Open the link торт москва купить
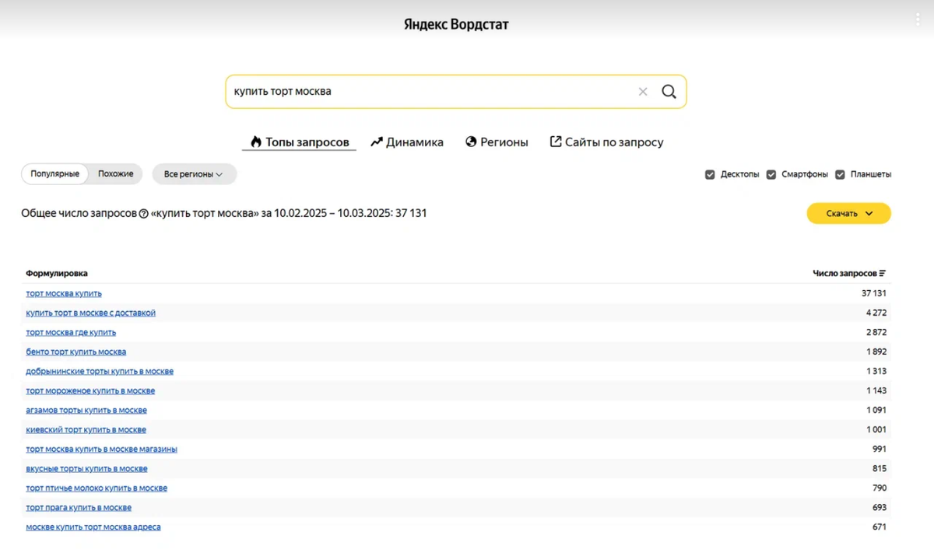The height and width of the screenshot is (560, 934). click(x=64, y=293)
